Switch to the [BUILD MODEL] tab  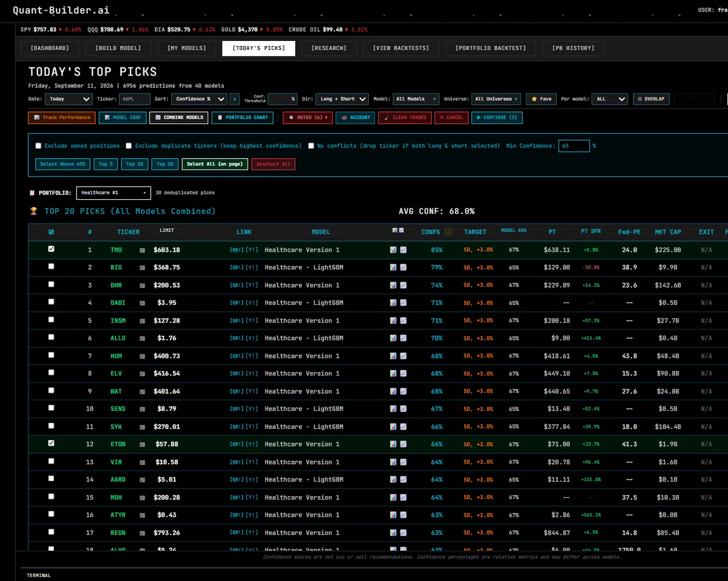(x=118, y=48)
